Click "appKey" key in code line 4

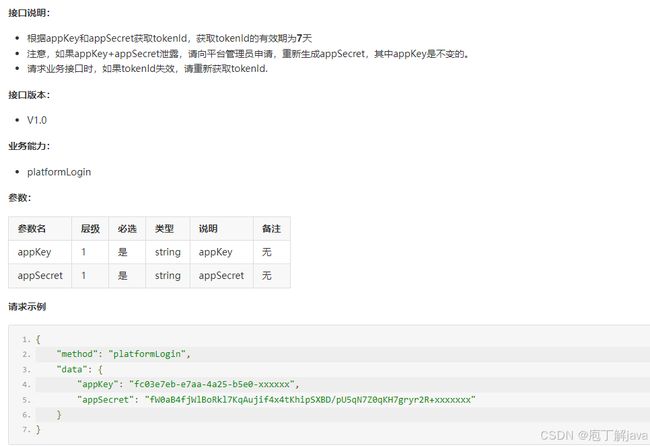tap(97, 384)
